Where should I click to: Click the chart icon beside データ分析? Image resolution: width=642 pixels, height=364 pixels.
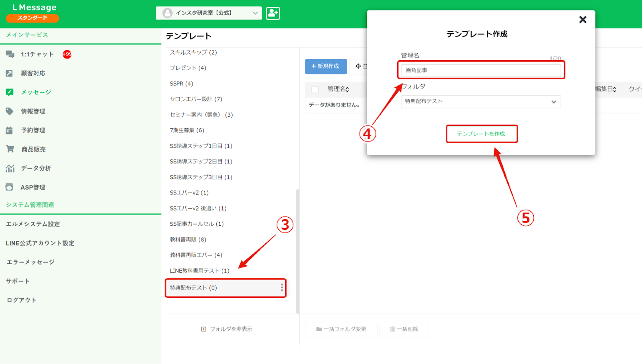10,168
